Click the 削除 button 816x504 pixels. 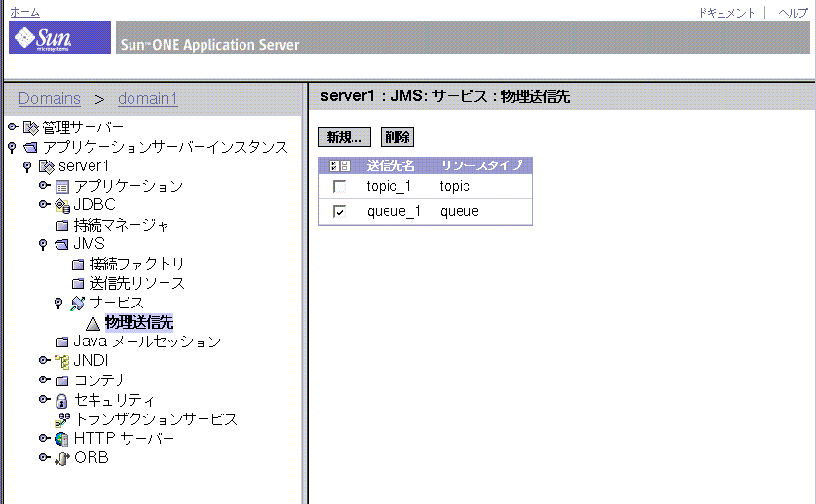pos(397,137)
